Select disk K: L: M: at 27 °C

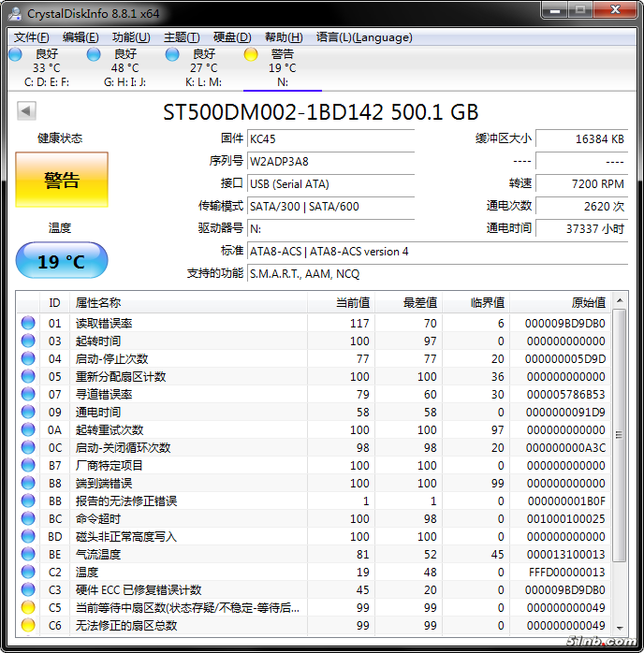[x=203, y=68]
